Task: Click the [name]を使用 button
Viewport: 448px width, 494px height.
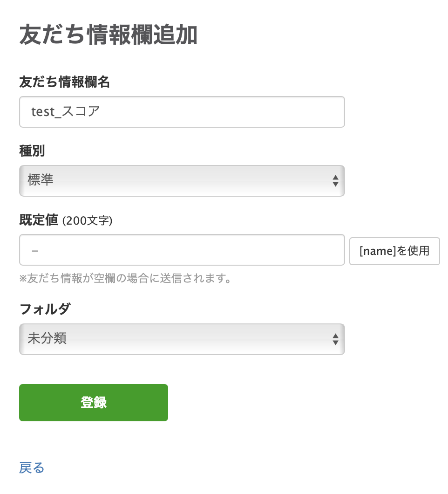Action: [394, 251]
